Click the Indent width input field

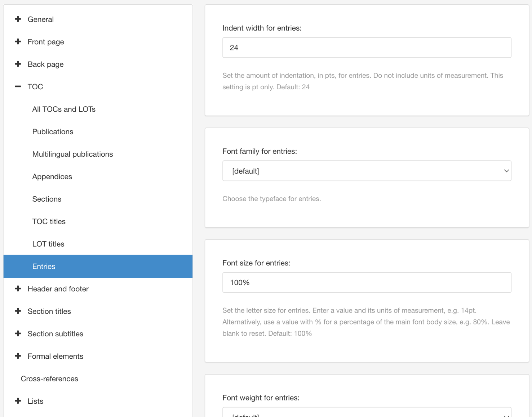coord(367,47)
